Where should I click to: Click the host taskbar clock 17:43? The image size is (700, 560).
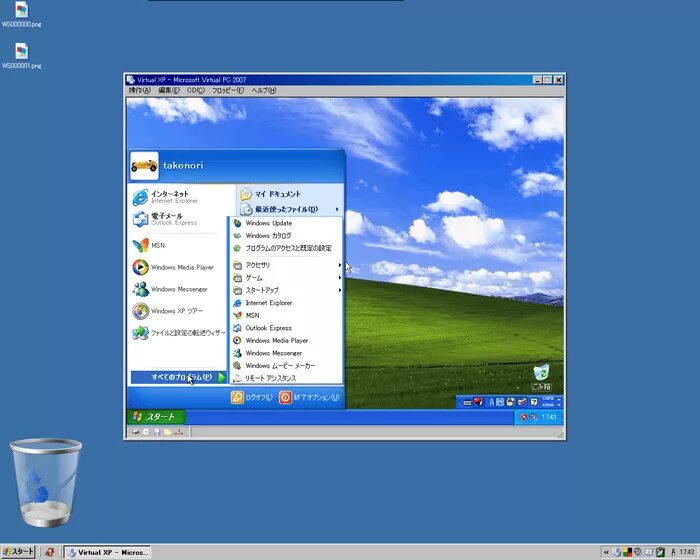pyautogui.click(x=687, y=552)
